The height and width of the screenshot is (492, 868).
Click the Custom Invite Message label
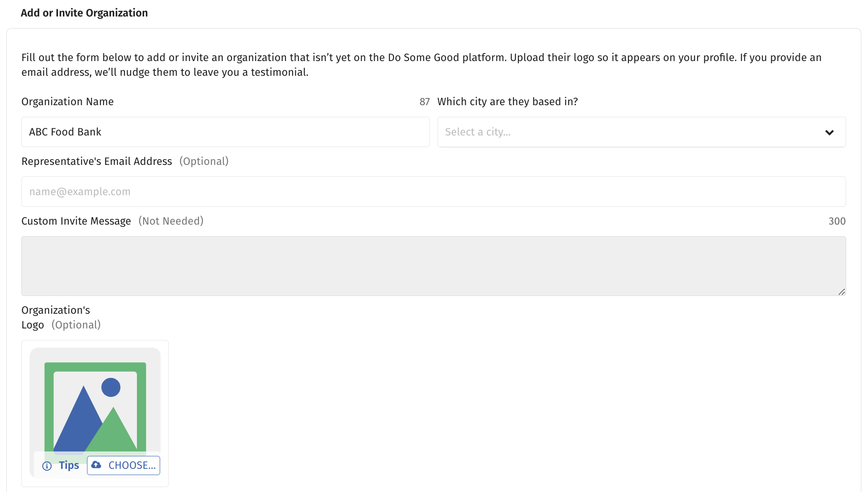(76, 221)
